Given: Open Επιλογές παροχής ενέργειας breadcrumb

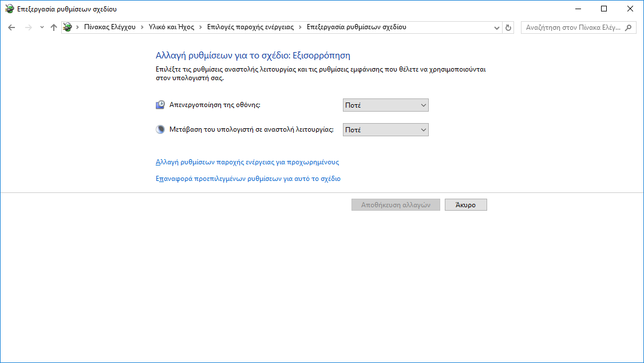Looking at the screenshot, I should pyautogui.click(x=251, y=27).
